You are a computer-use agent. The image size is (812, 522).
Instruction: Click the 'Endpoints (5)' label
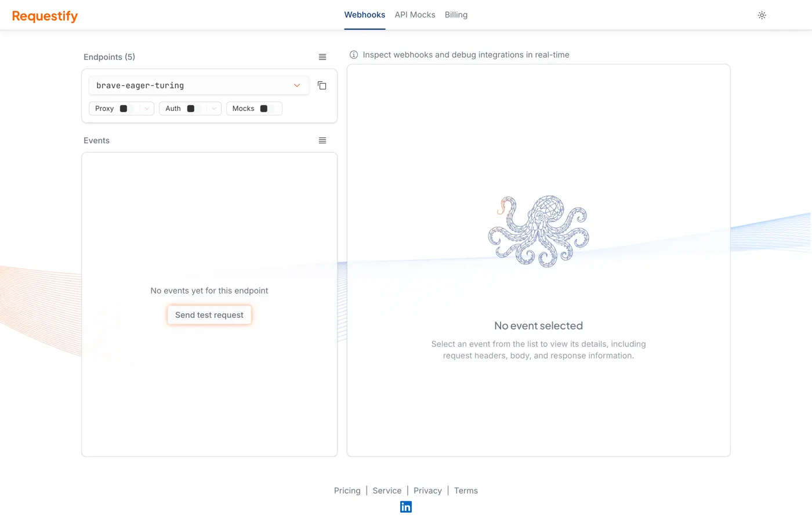pyautogui.click(x=109, y=57)
